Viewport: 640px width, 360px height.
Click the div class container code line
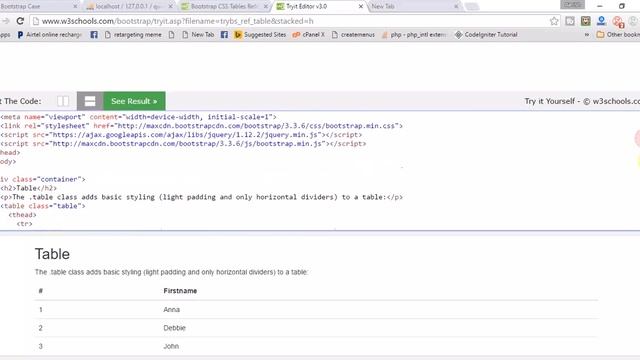click(43, 179)
